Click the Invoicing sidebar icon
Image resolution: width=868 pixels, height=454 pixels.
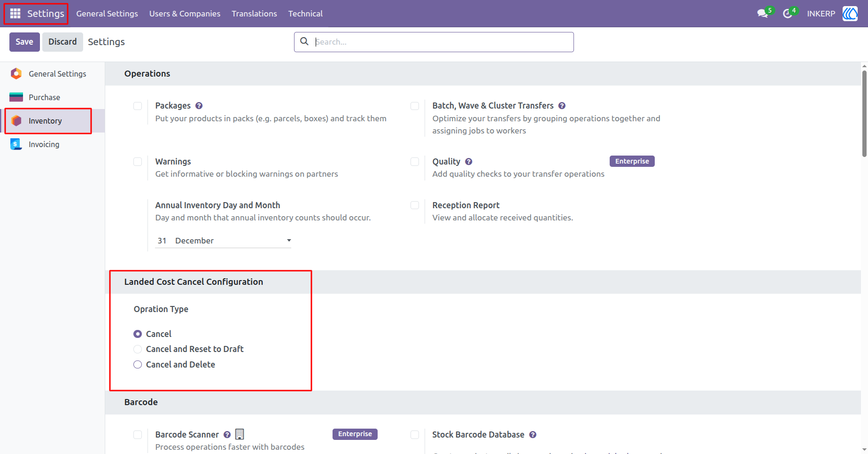point(16,144)
